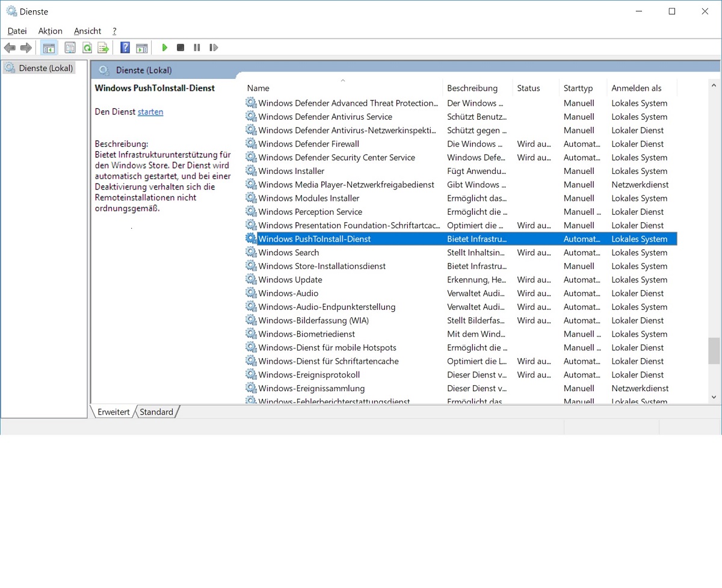The image size is (722, 588).
Task: Click the Export list toolbar icon
Action: (x=103, y=48)
